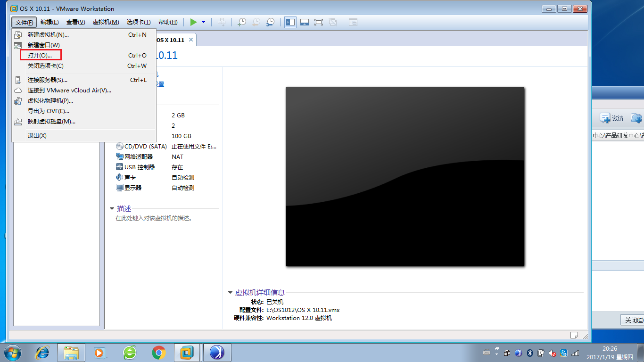Choose 新建窗口(W) from the file menu
The image size is (644, 362).
point(84,45)
